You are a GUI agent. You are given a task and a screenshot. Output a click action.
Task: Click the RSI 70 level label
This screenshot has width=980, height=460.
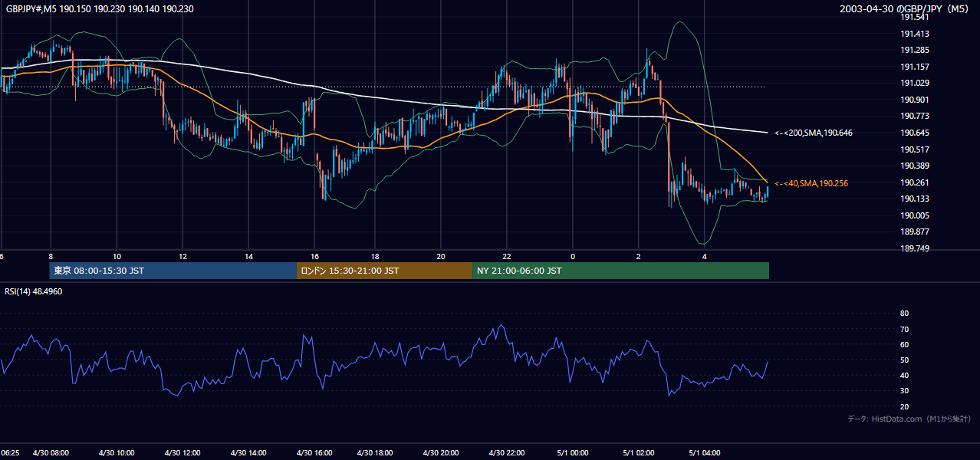(x=904, y=329)
